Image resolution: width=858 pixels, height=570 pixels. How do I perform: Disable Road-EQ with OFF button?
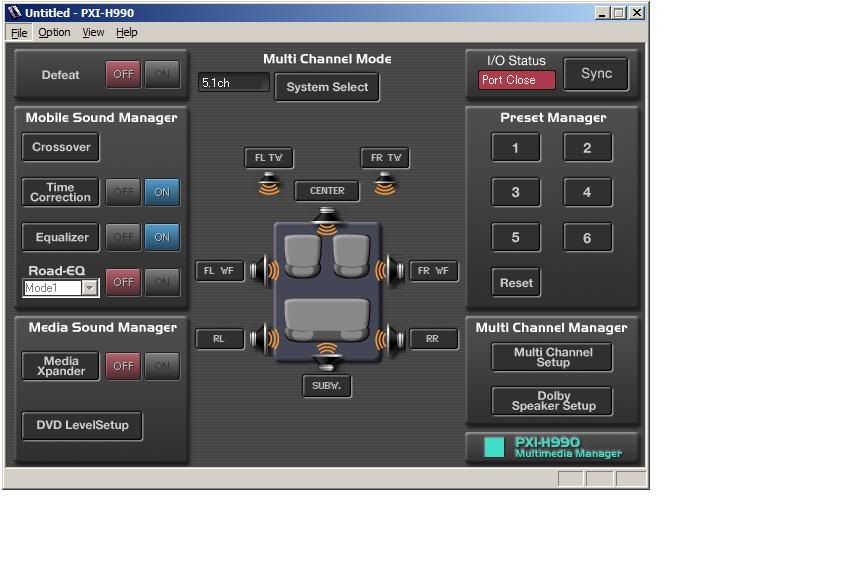pos(123,282)
